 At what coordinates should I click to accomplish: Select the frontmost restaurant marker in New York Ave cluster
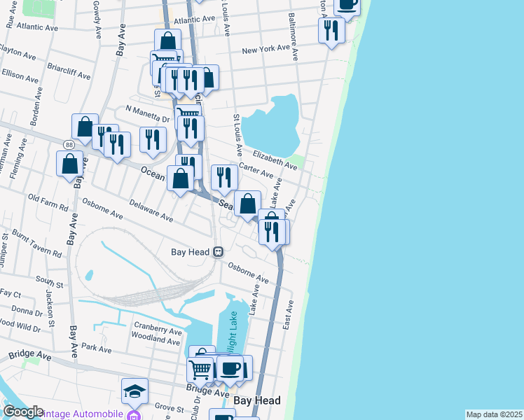click(191, 80)
